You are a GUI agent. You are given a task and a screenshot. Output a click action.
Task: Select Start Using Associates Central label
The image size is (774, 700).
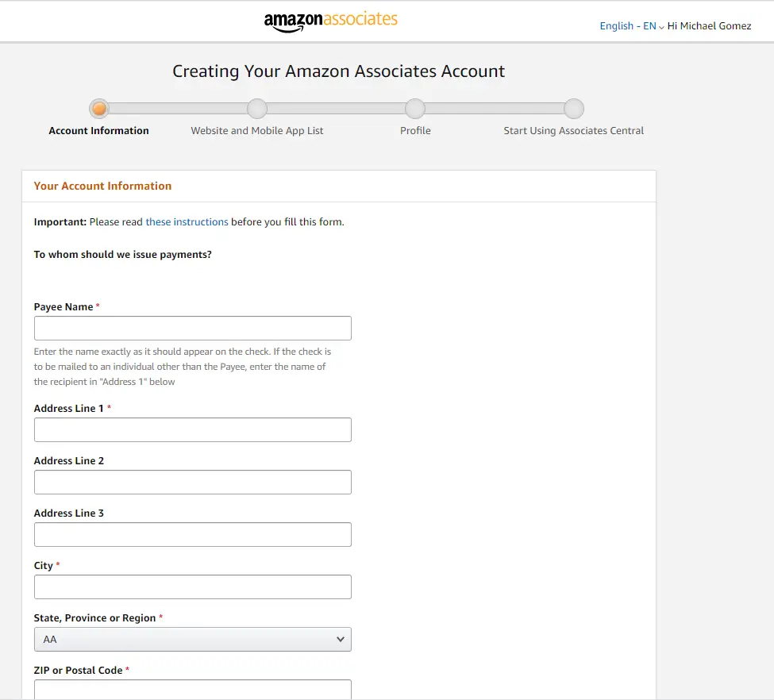pos(574,131)
